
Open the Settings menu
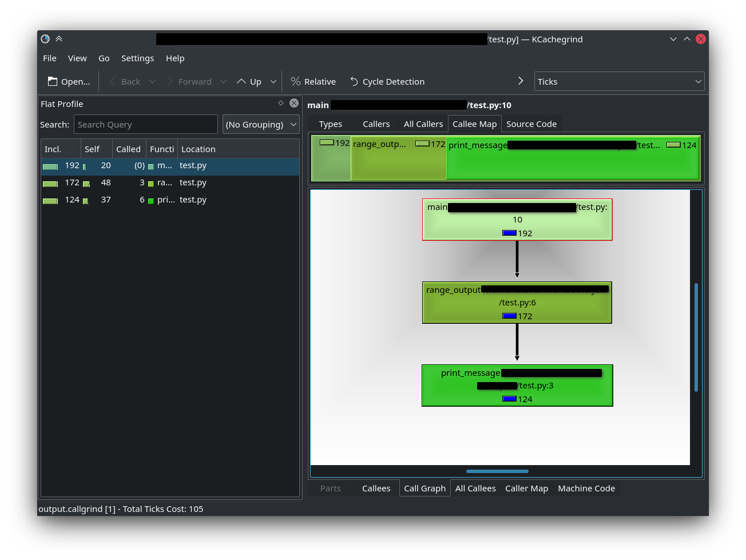coord(137,58)
